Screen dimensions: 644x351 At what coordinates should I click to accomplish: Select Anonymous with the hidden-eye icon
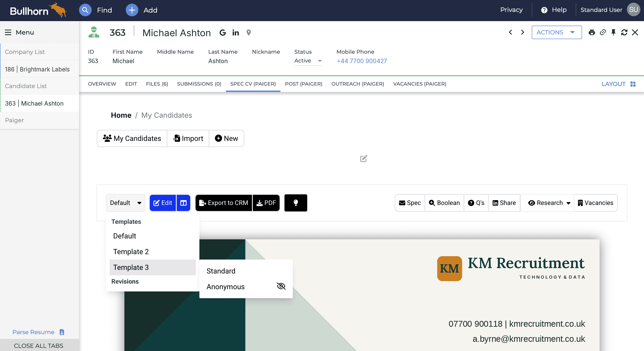pos(246,287)
